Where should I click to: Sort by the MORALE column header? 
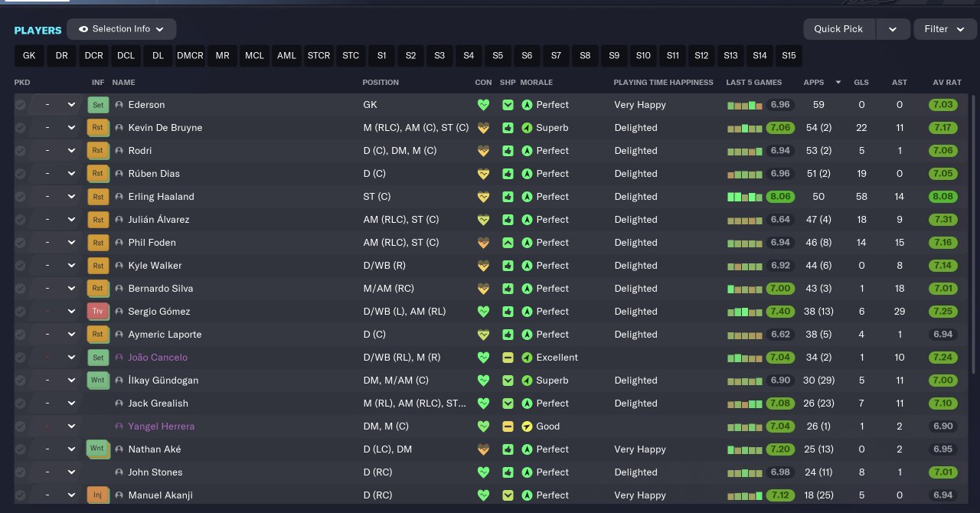coord(536,82)
